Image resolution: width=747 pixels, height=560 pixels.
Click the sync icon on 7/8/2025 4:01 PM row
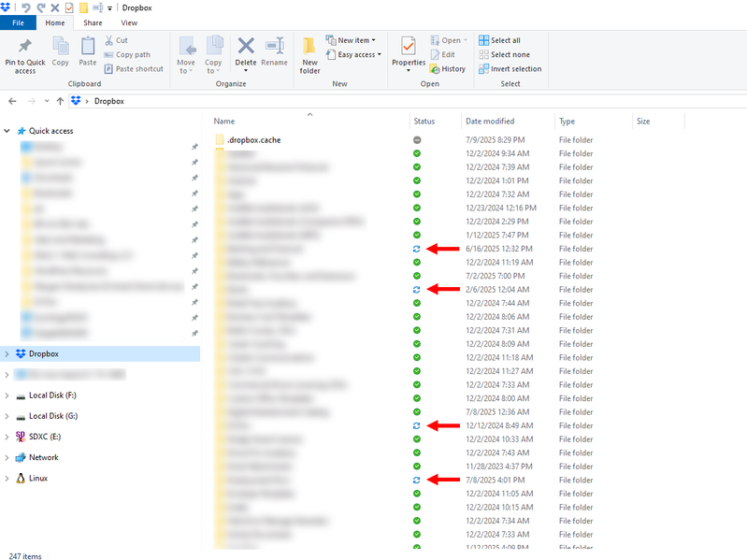pos(417,480)
